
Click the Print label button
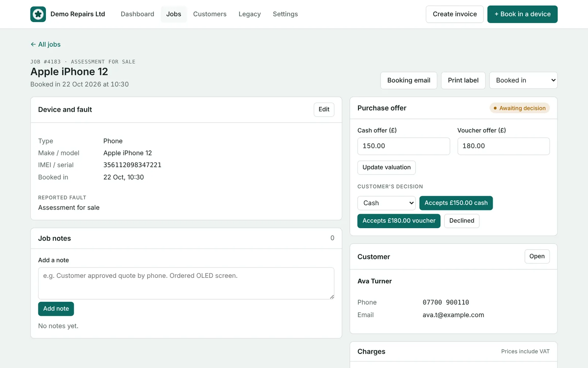463,80
